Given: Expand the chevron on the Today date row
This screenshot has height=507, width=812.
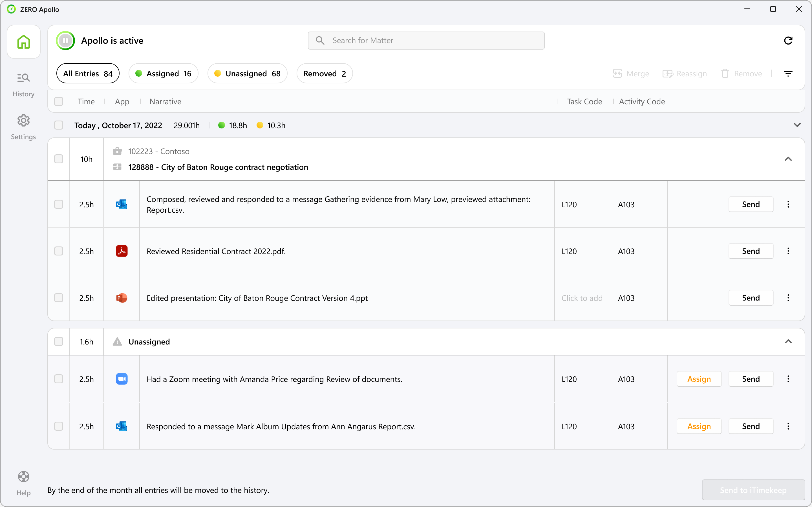Looking at the screenshot, I should click(798, 125).
